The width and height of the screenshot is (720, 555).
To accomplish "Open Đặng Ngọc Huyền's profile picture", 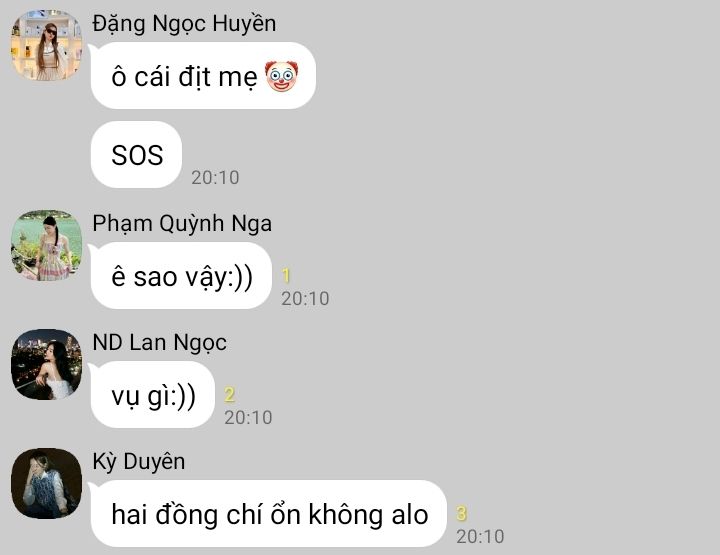I will point(46,45).
